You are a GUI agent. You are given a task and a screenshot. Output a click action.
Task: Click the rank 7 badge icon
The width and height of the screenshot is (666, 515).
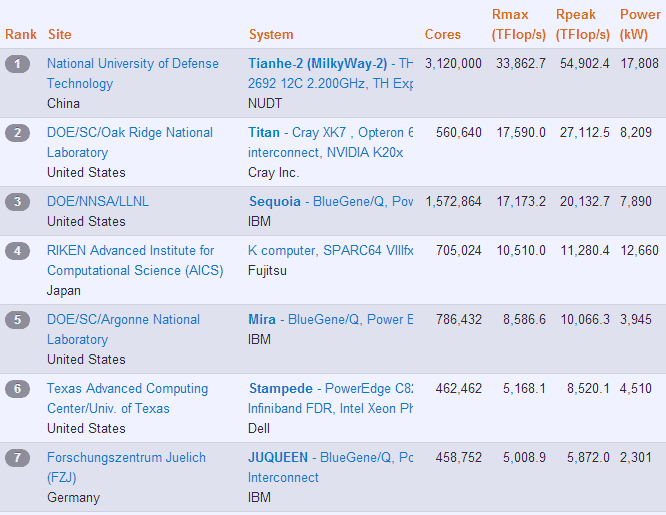(18, 458)
